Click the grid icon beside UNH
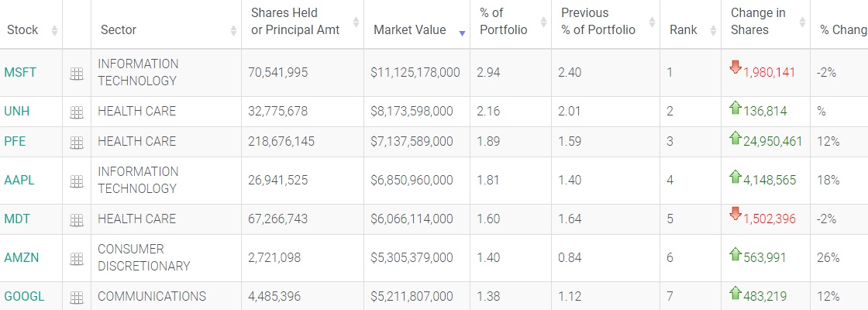The image size is (868, 310). click(x=76, y=112)
